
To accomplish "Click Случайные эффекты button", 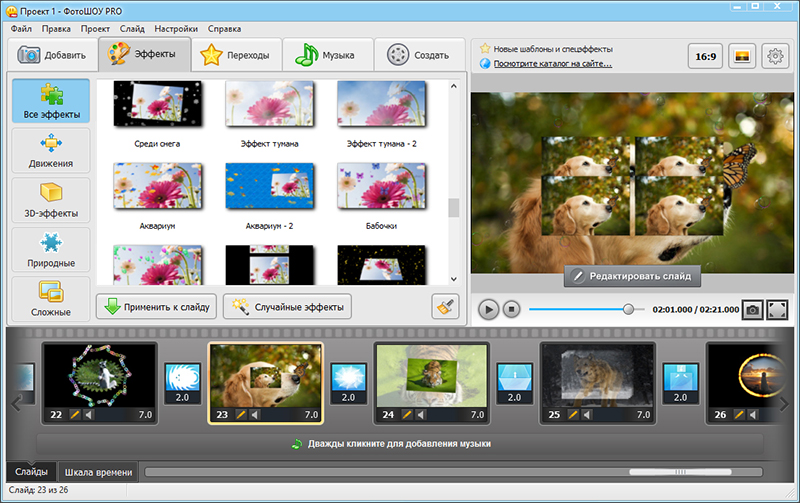I will (287, 307).
